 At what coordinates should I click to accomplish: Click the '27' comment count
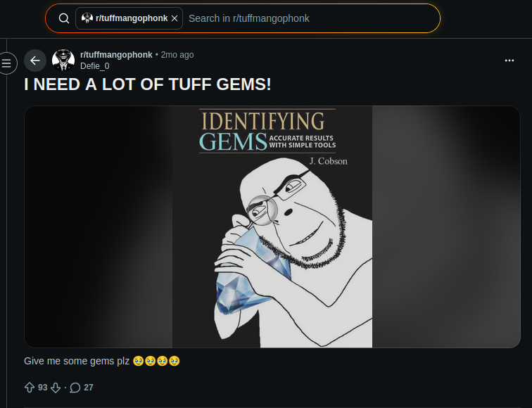(89, 387)
